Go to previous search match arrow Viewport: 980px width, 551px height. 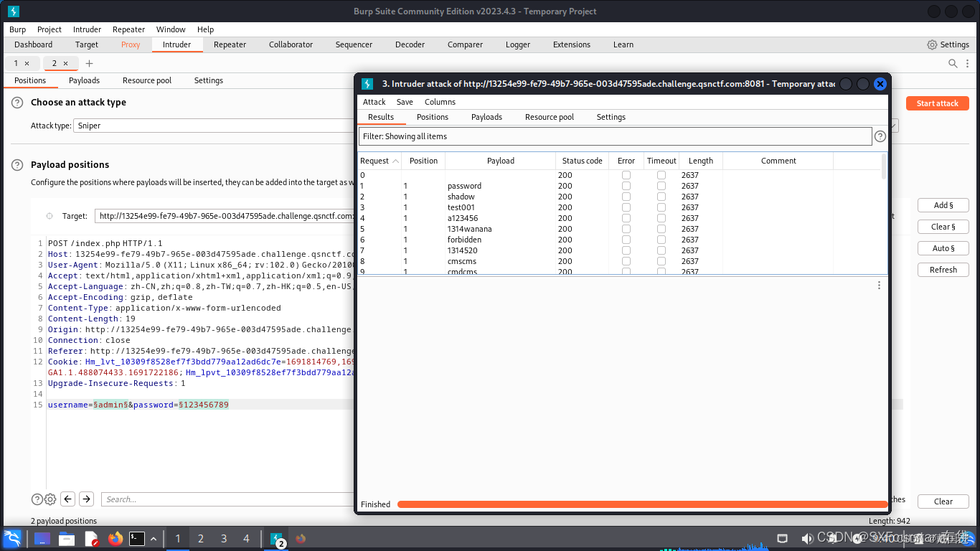point(68,499)
